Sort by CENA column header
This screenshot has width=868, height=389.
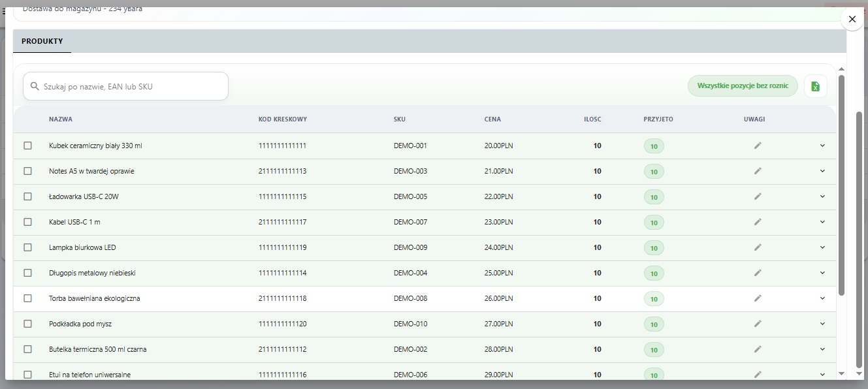493,119
